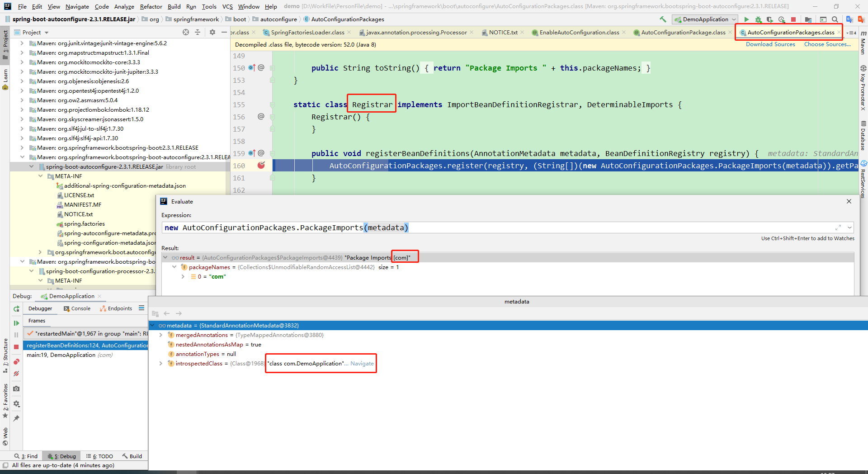Resume program with green resume icon

coord(17,323)
